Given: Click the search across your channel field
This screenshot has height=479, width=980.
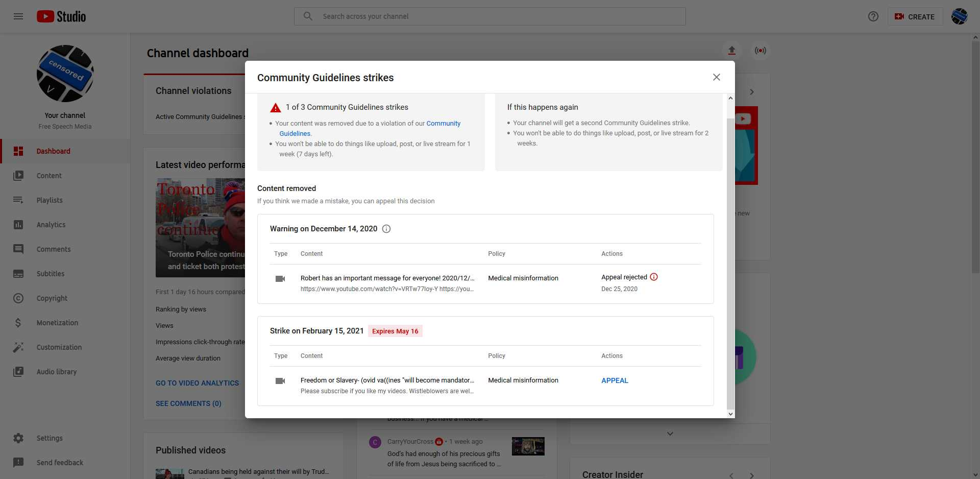Looking at the screenshot, I should pyautogui.click(x=490, y=16).
